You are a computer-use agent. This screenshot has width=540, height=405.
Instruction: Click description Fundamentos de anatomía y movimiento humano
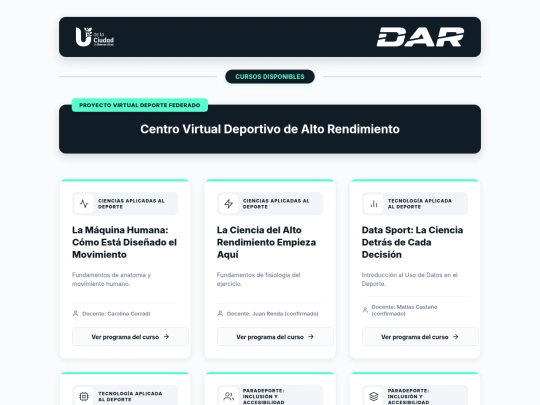(111, 279)
